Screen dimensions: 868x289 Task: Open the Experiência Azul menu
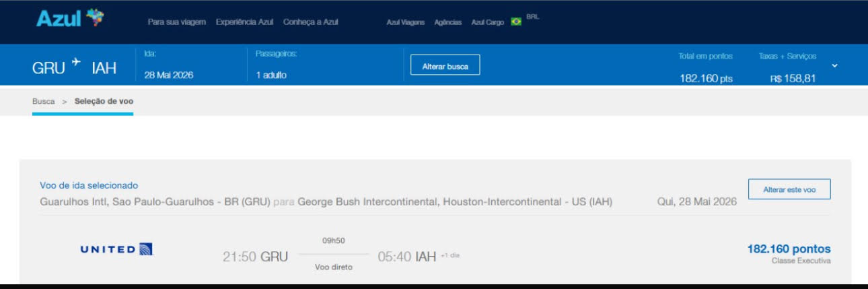coord(244,22)
